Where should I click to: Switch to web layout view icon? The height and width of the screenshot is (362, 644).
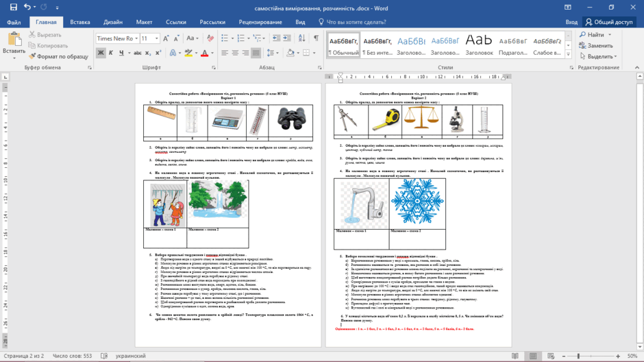coord(551,356)
